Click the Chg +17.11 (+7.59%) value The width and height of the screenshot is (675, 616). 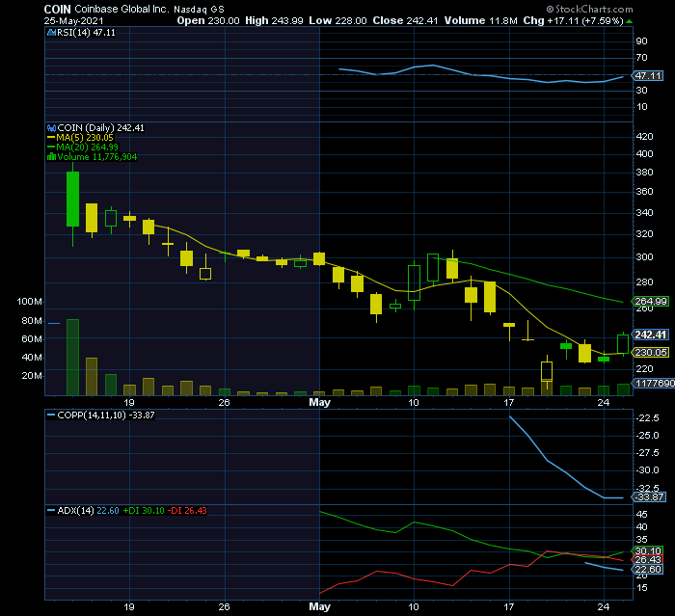coord(573,20)
